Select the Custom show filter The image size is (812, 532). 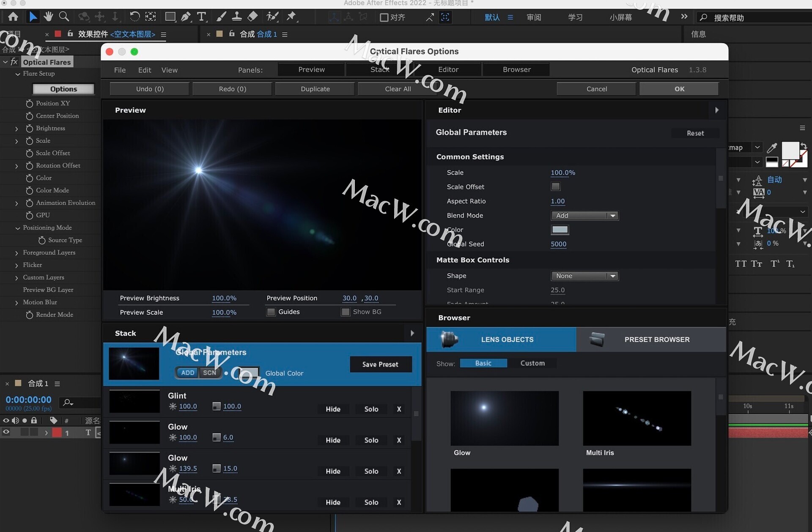coord(532,363)
